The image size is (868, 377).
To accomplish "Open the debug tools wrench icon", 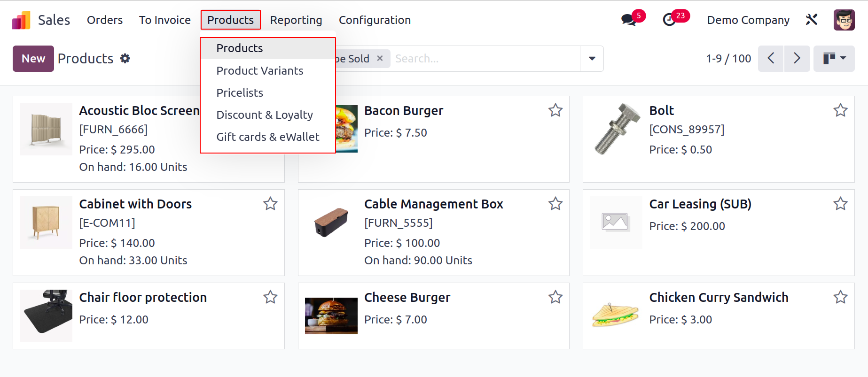I will click(x=812, y=20).
